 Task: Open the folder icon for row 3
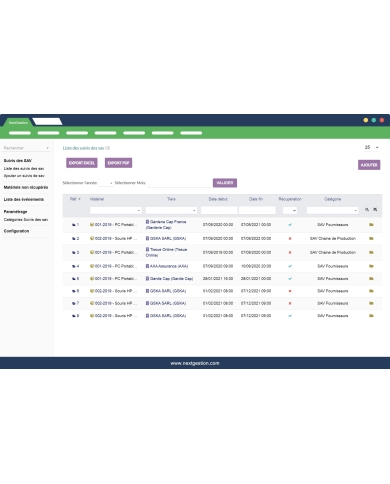(x=371, y=252)
